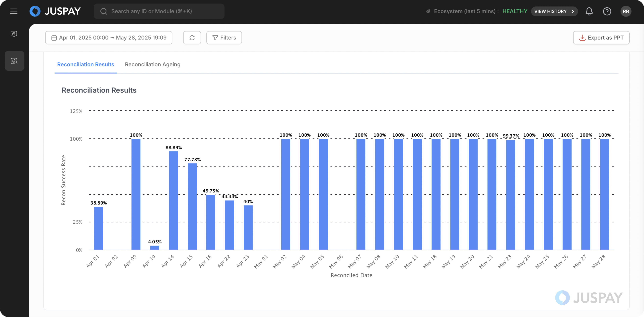Switch to Reconciliation Ageing tab
The height and width of the screenshot is (319, 644).
coord(152,64)
